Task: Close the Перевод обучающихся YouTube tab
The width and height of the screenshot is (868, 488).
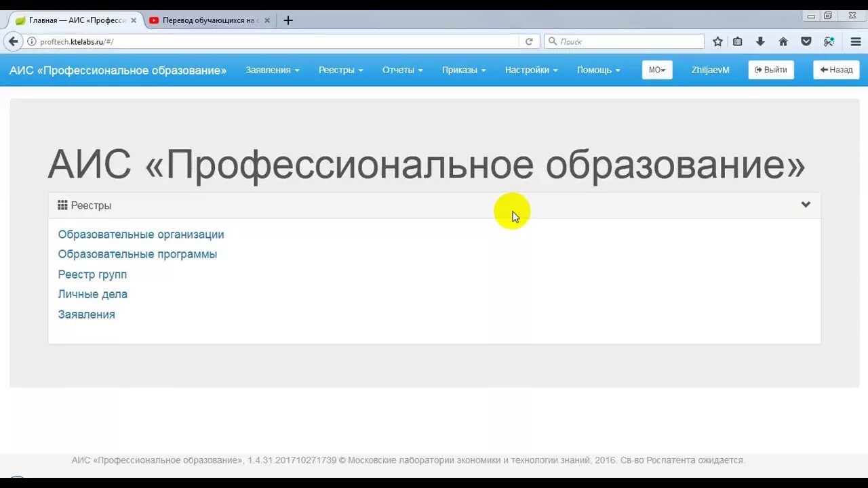Action: click(267, 20)
